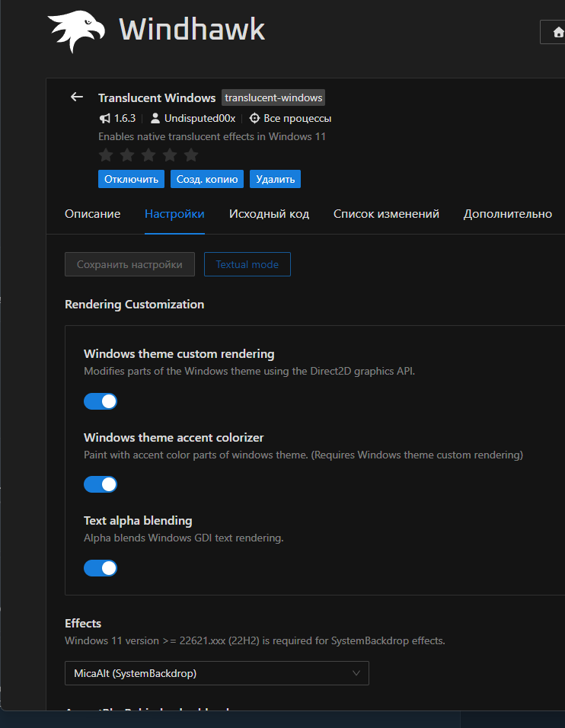This screenshot has width=565, height=728.
Task: Rate the mod three stars
Action: 148,155
